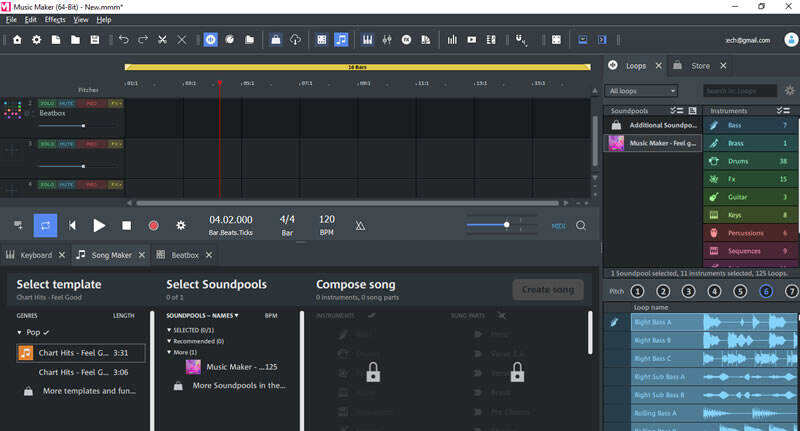Viewport: 800px width, 431px height.
Task: Open the Song Maker music note toolbar icon
Action: click(x=341, y=40)
